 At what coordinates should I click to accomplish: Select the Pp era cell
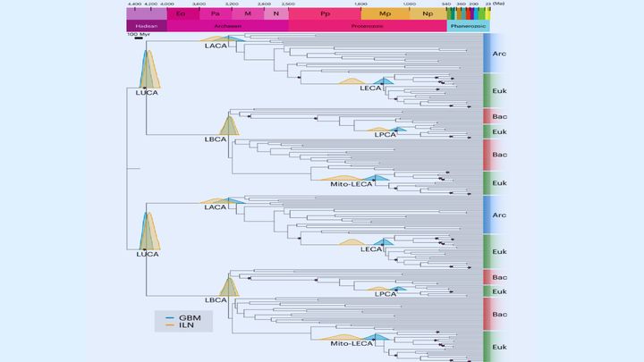click(325, 14)
